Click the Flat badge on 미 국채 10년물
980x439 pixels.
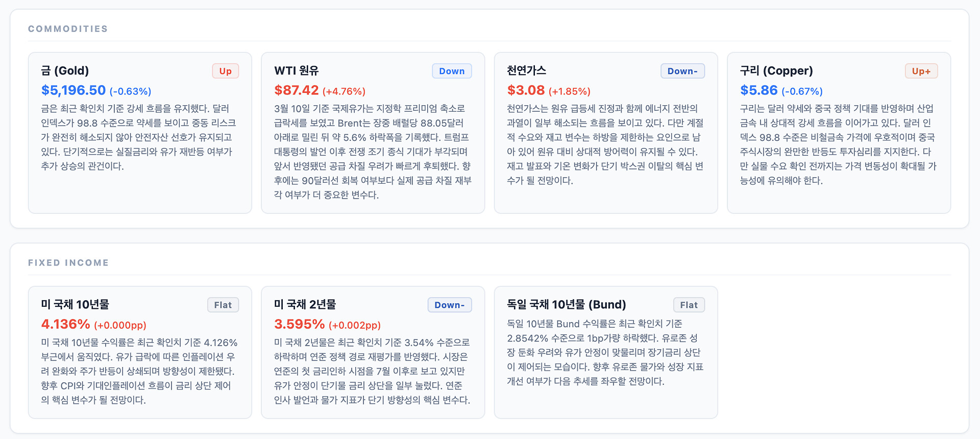pos(223,305)
